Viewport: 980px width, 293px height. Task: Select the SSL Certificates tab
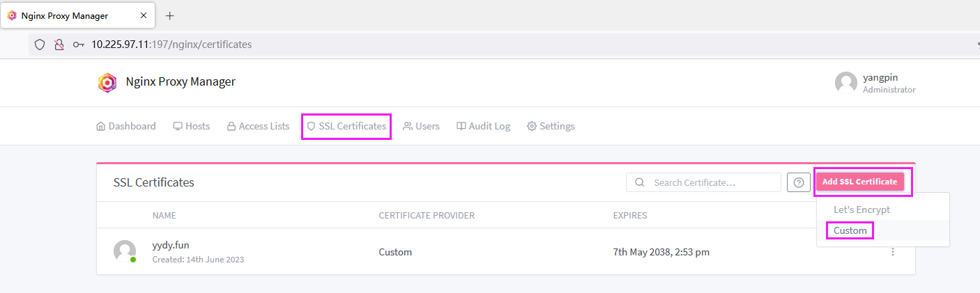(346, 127)
